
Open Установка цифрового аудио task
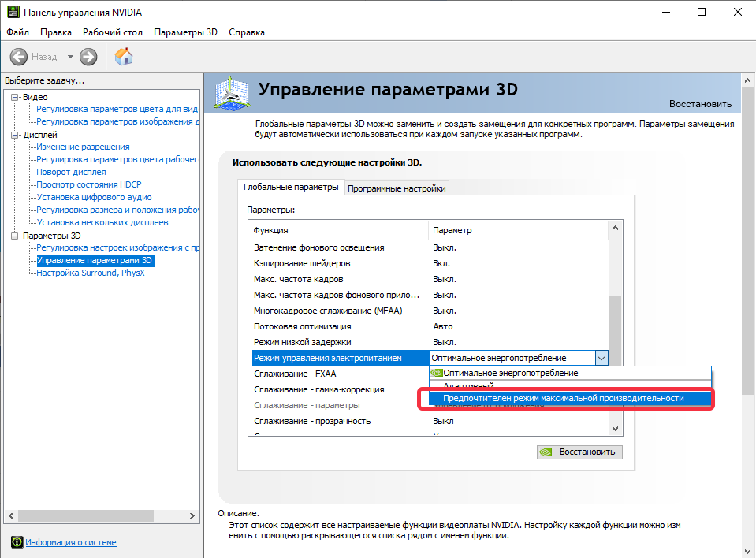(x=94, y=197)
